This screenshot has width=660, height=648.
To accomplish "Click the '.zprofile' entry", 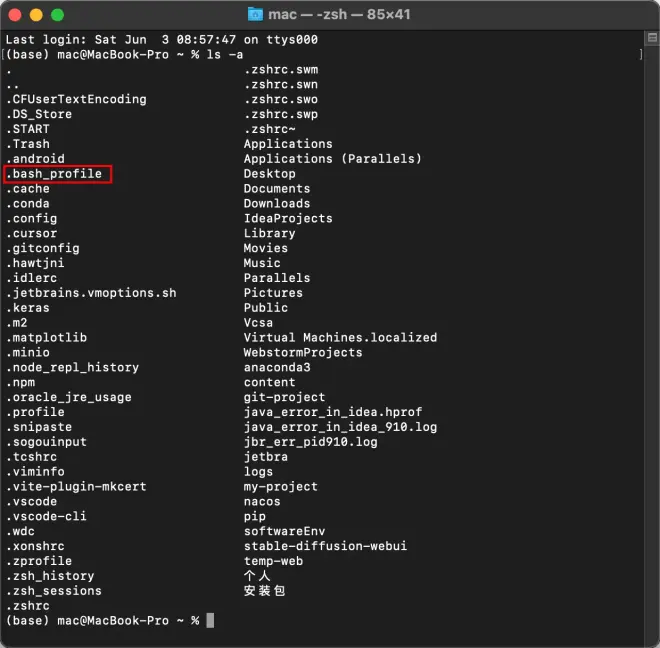I will [39, 561].
